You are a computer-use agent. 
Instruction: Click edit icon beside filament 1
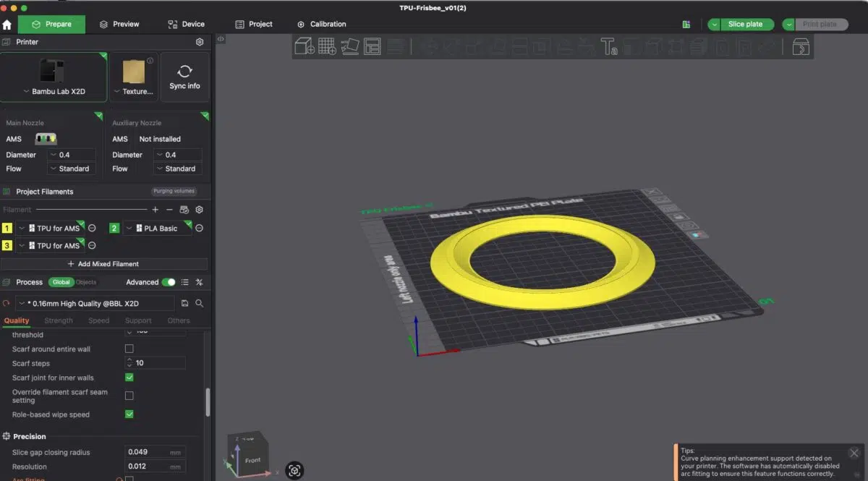click(92, 228)
